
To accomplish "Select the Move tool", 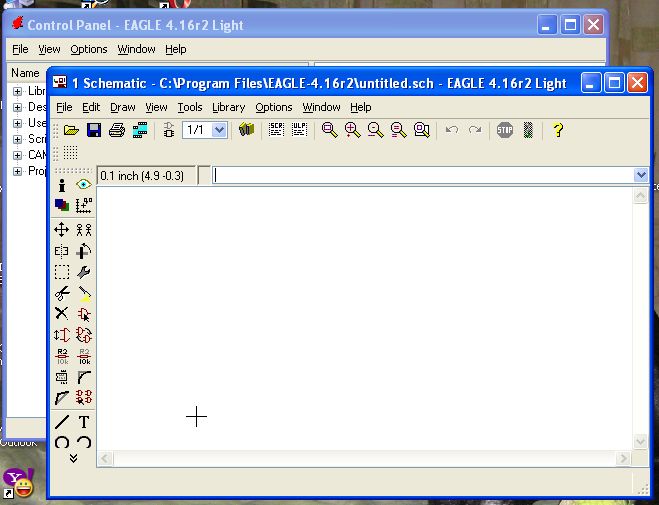I will point(62,230).
